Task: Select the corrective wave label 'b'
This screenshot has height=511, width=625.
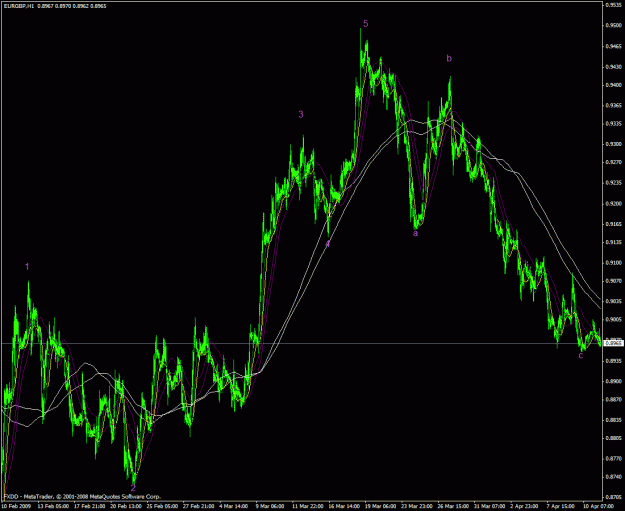Action: [x=449, y=59]
